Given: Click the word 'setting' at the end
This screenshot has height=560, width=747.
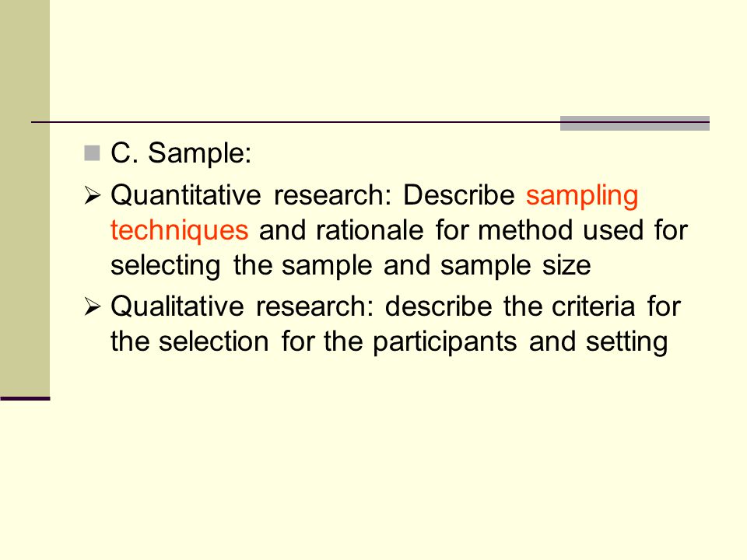Looking at the screenshot, I should click(626, 342).
